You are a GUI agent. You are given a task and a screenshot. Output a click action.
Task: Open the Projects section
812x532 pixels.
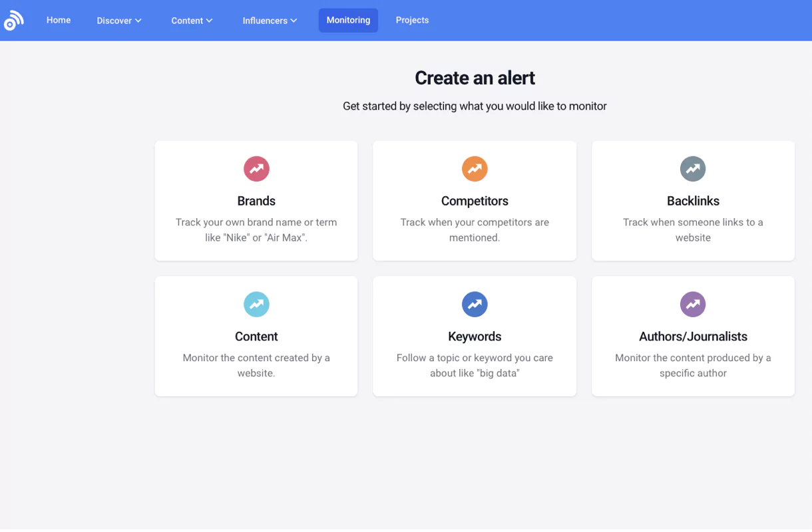412,20
